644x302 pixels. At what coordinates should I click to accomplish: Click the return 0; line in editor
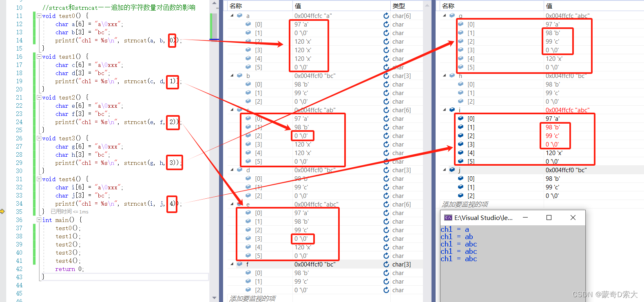[69, 269]
